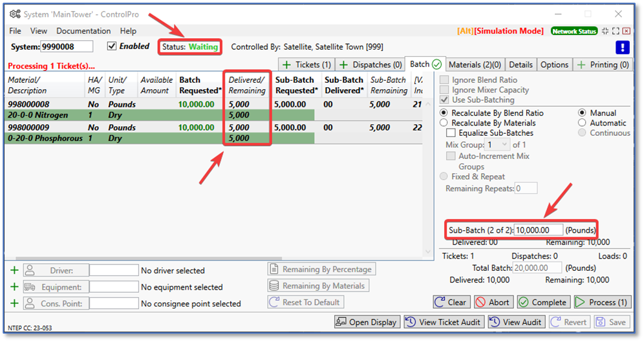Click the green plus beside Equipment

tap(14, 287)
